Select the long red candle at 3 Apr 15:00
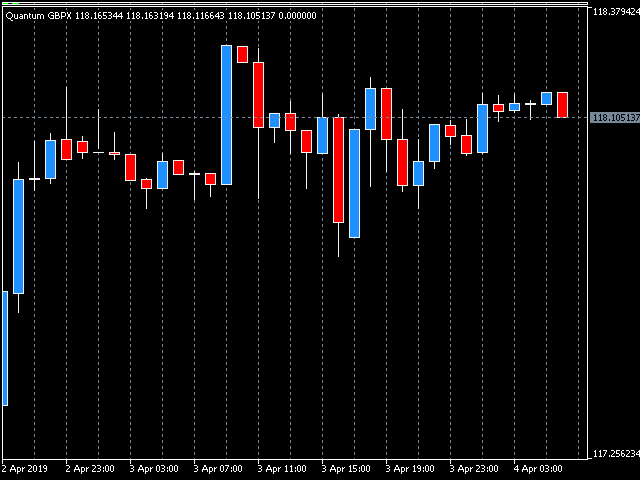 pos(338,170)
